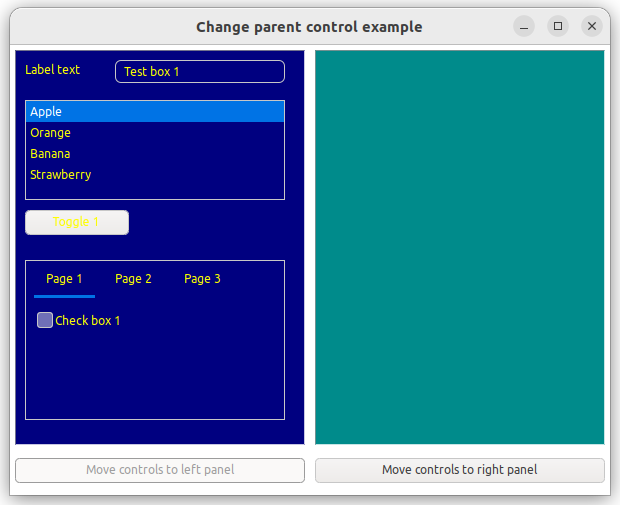
Task: Maximize the window
Action: [x=558, y=27]
